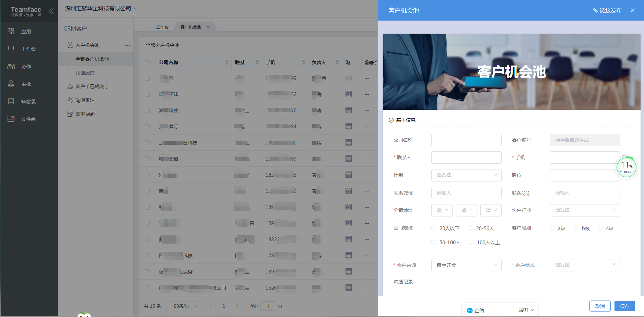Select the 20人以下 company size radio
The width and height of the screenshot is (644, 317).
coord(434,228)
